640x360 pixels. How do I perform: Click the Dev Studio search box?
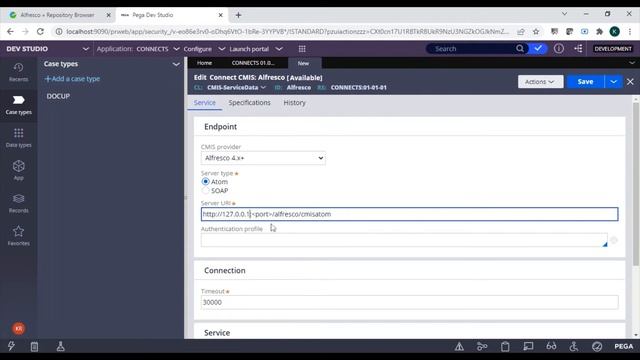click(471, 49)
